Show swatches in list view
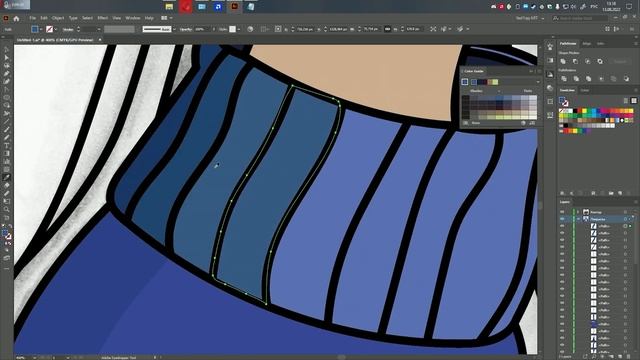The width and height of the screenshot is (640, 360). point(626,100)
